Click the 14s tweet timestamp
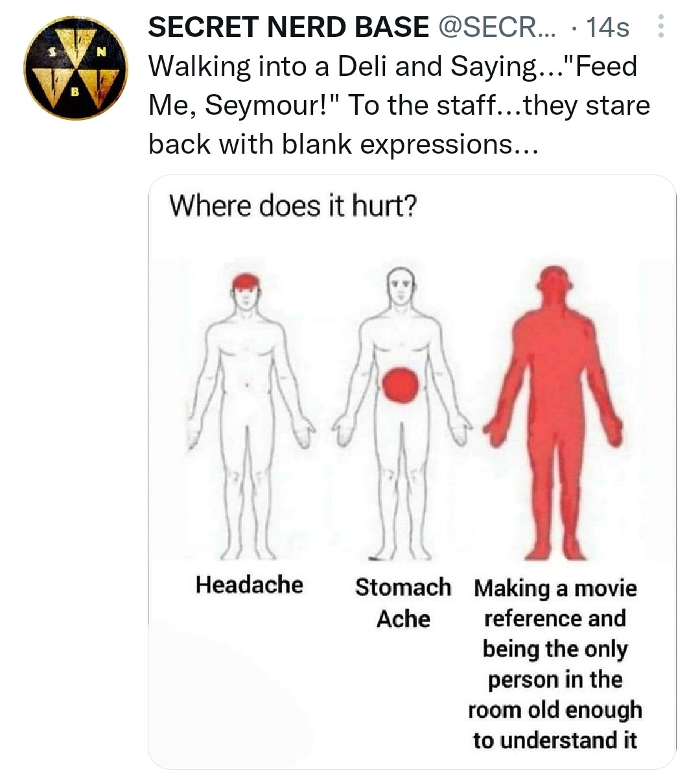 [x=607, y=27]
